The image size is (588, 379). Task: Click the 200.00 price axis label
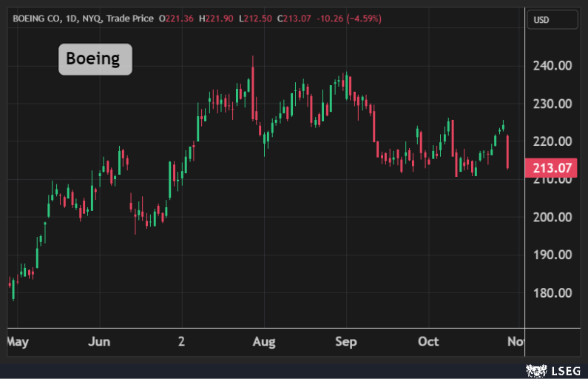click(552, 217)
